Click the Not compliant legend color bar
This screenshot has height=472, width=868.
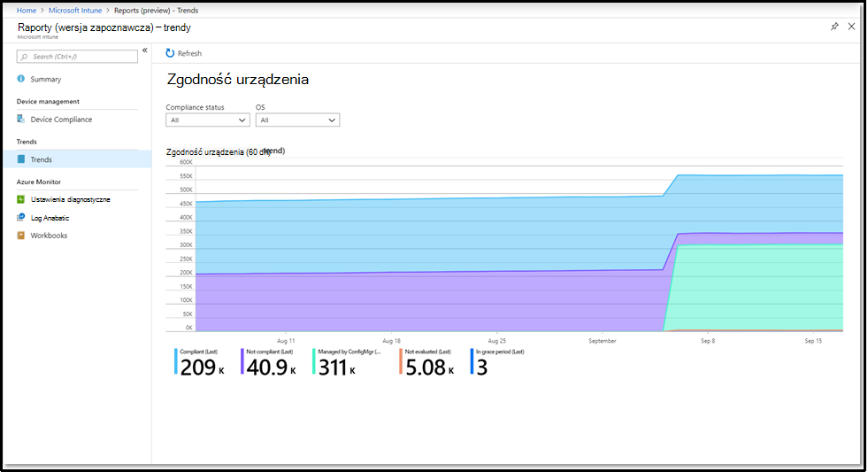click(242, 361)
